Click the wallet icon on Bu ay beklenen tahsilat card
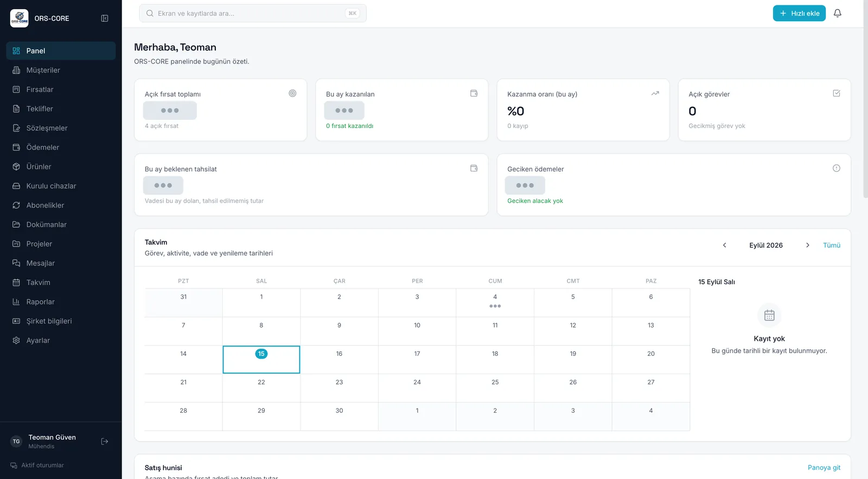This screenshot has height=479, width=868. 474,168
